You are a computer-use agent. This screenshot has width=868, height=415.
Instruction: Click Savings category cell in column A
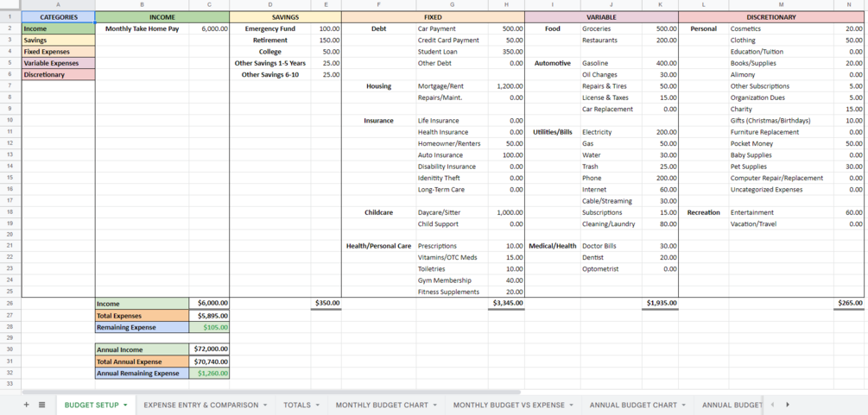(59, 41)
